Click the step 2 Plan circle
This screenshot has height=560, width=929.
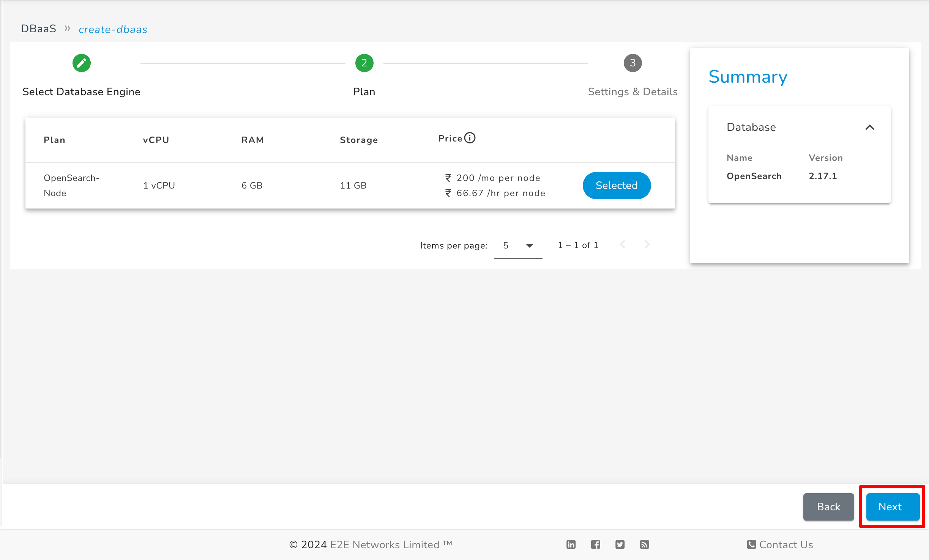pos(364,63)
